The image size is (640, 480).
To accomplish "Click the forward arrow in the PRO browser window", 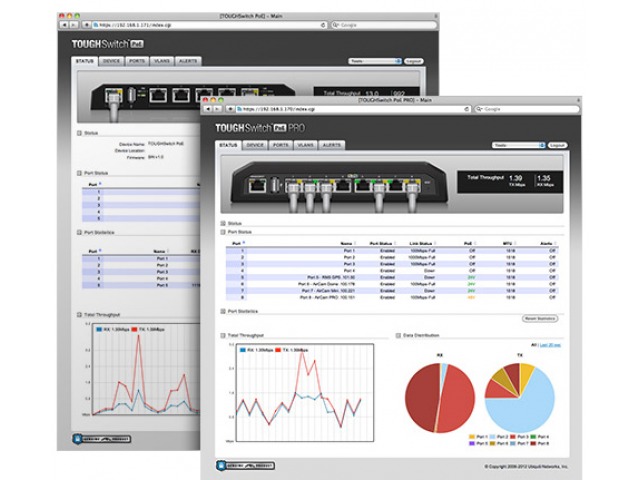I will (x=217, y=109).
